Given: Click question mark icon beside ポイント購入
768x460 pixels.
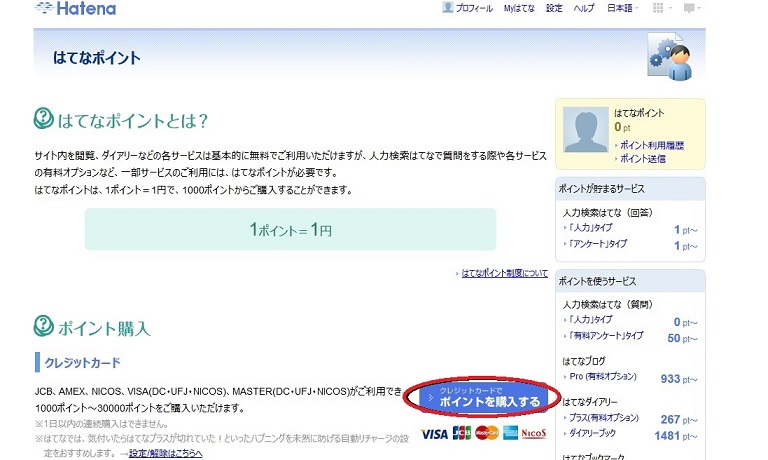Looking at the screenshot, I should [x=44, y=326].
